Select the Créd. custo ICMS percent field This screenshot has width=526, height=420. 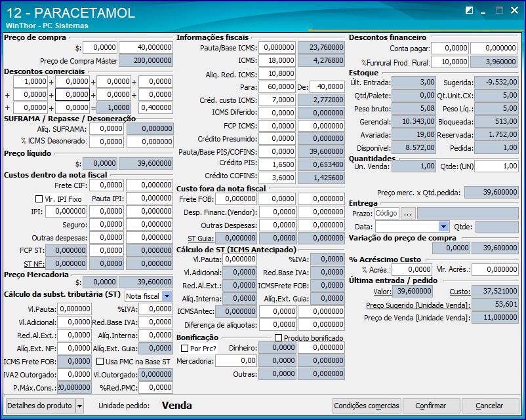(277, 100)
